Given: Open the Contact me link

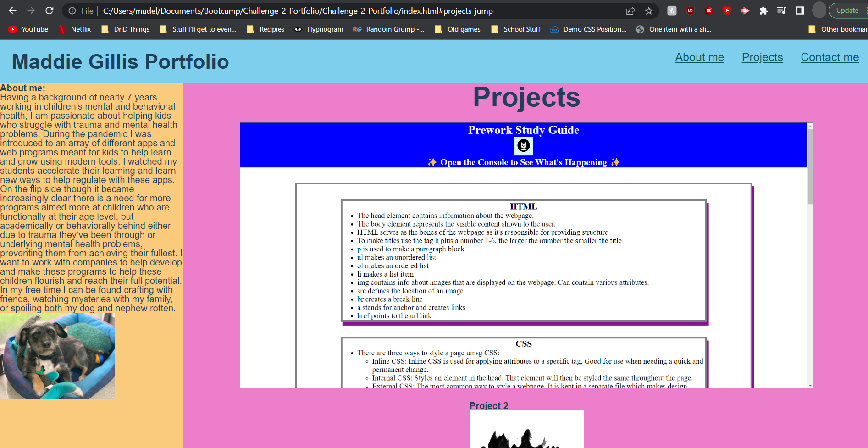Looking at the screenshot, I should click(x=829, y=57).
